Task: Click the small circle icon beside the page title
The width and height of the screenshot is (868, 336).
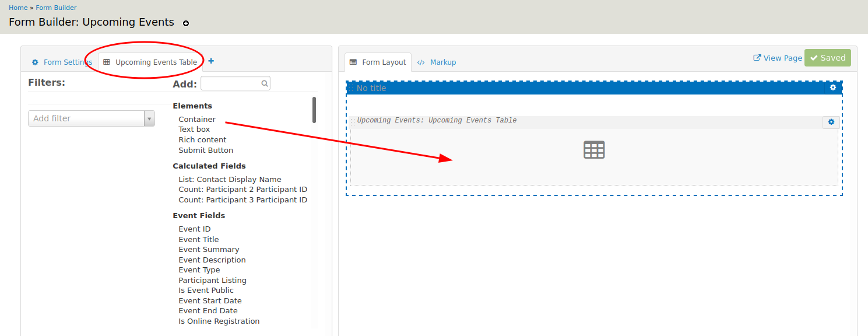Action: pyautogui.click(x=186, y=23)
